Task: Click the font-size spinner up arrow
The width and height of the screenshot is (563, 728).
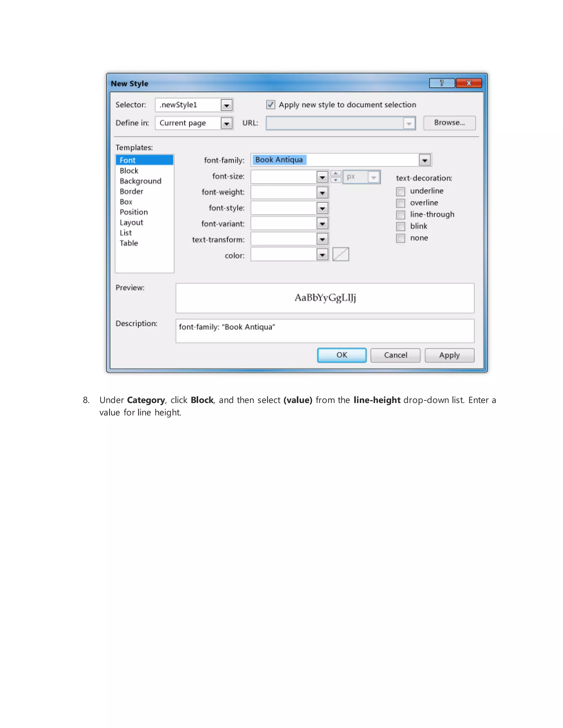Action: [x=336, y=173]
